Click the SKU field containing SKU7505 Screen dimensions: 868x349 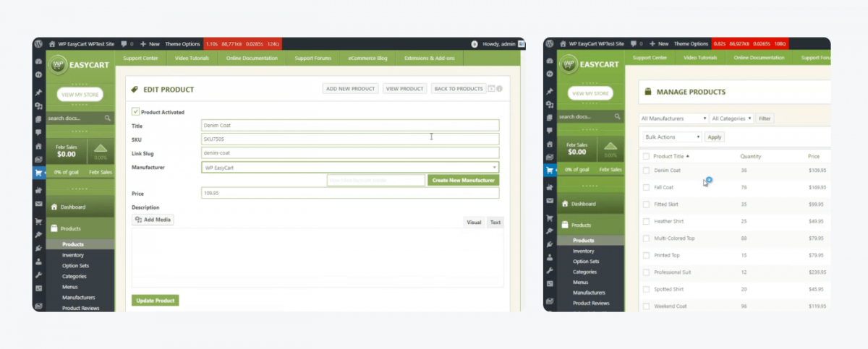(350, 139)
